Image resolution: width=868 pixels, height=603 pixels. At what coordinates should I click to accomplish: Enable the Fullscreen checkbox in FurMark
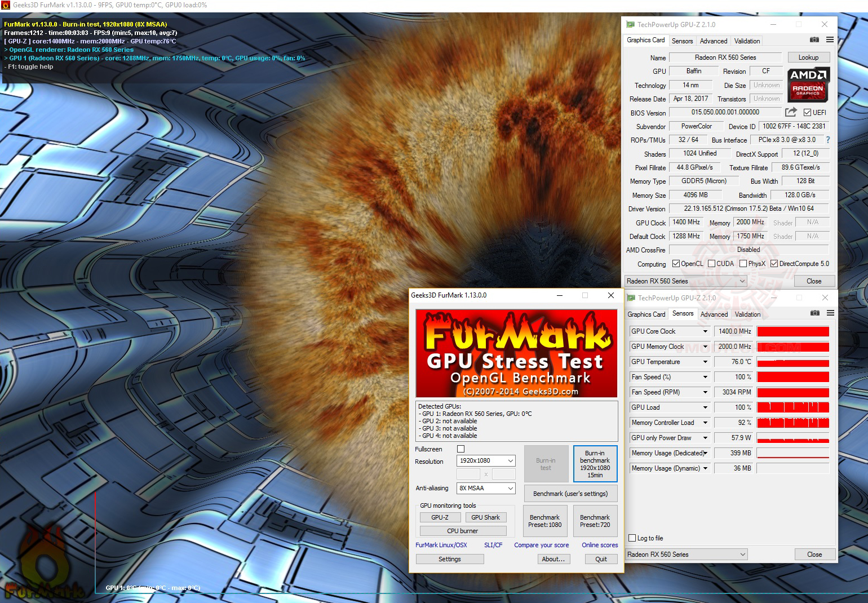pyautogui.click(x=461, y=449)
